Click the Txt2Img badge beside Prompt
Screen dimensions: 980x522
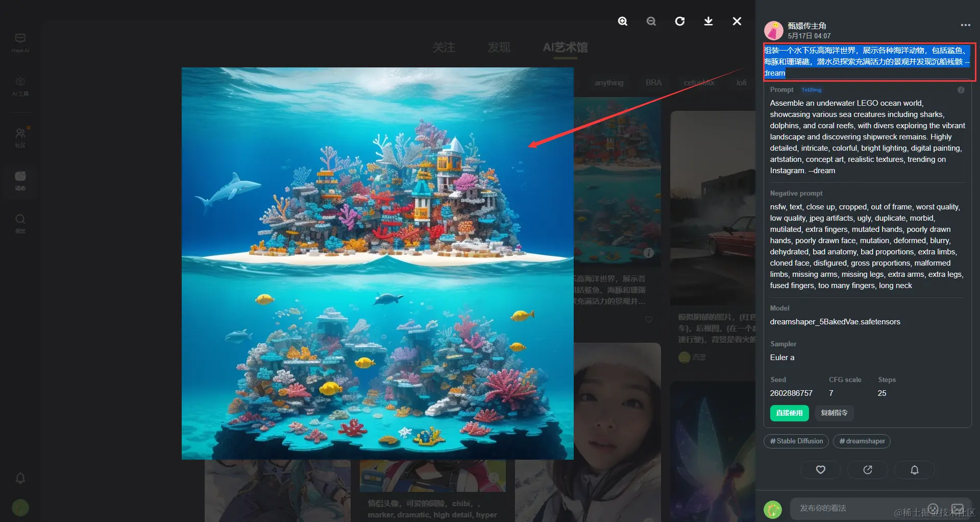click(x=811, y=90)
